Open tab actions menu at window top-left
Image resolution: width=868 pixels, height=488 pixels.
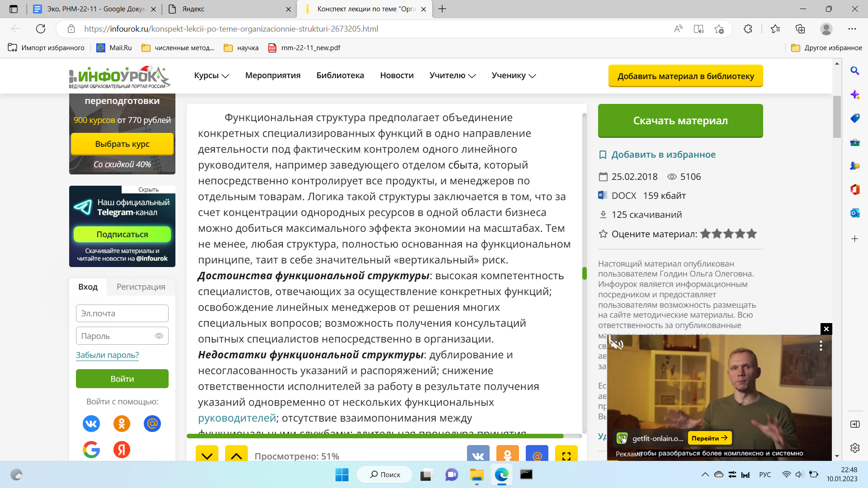[14, 9]
